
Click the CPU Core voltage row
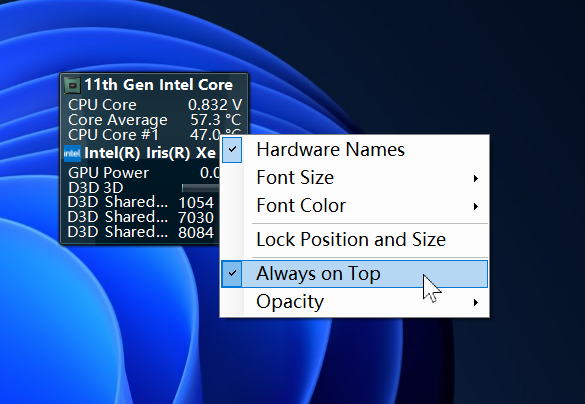(x=155, y=105)
